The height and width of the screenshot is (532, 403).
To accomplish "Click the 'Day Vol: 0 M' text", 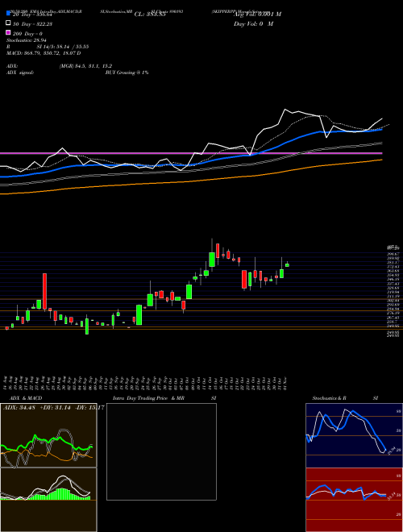I will point(253,23).
